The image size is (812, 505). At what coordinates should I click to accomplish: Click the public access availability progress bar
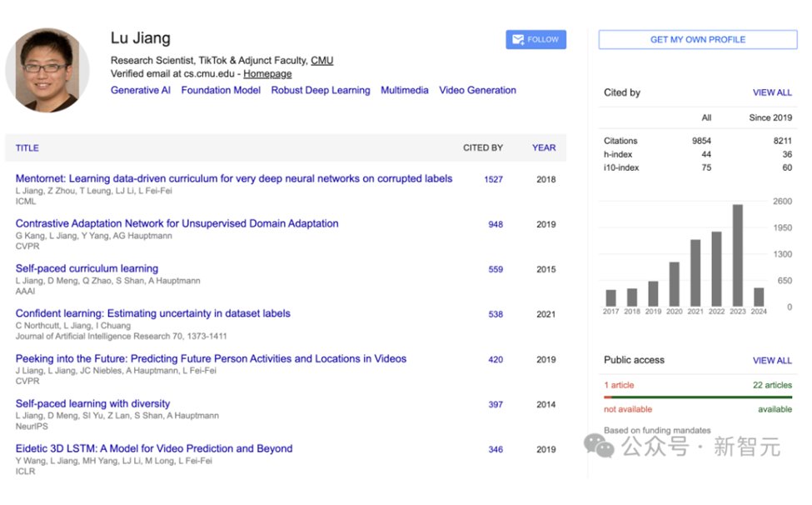click(x=698, y=397)
